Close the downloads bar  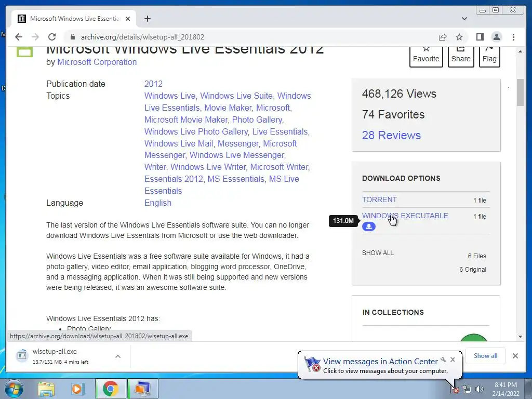(515, 355)
